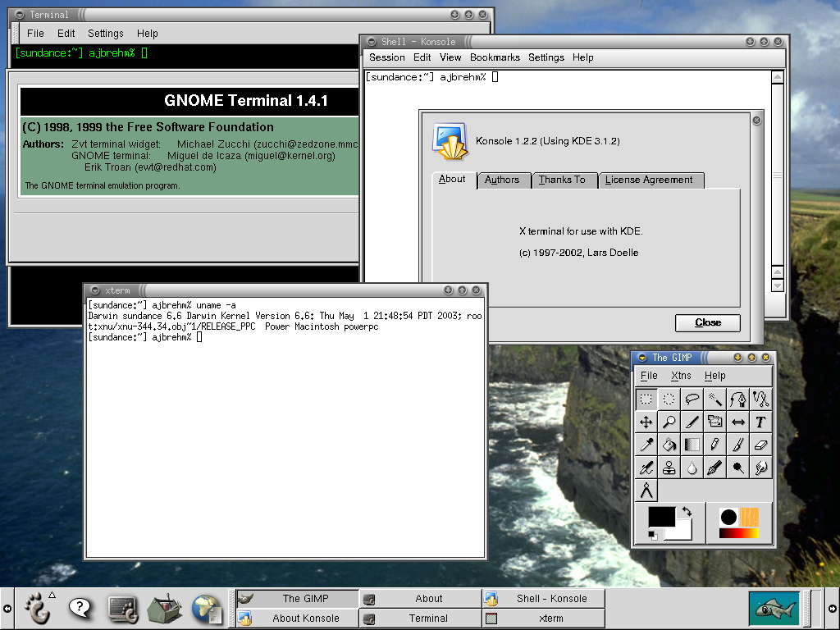This screenshot has width=840, height=630.
Task: Launch the globe web browser panel icon
Action: tap(207, 609)
